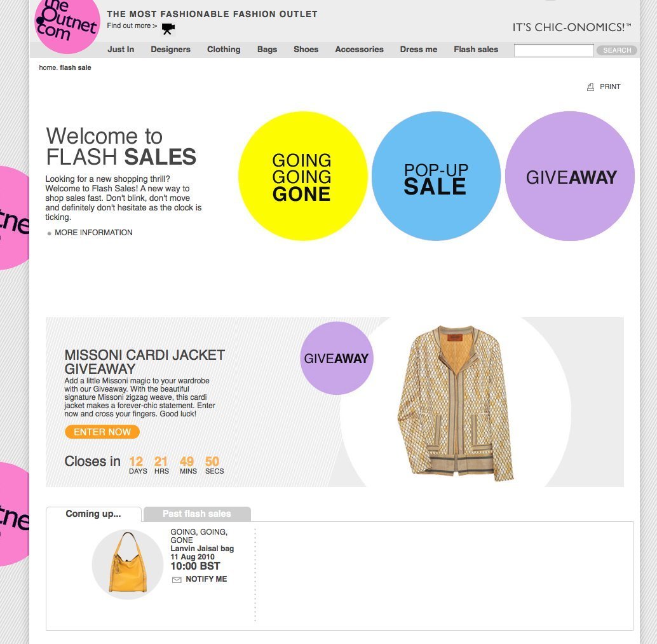Click the small purple Giveaway badge on banner
The width and height of the screenshot is (657, 644).
coord(337,358)
